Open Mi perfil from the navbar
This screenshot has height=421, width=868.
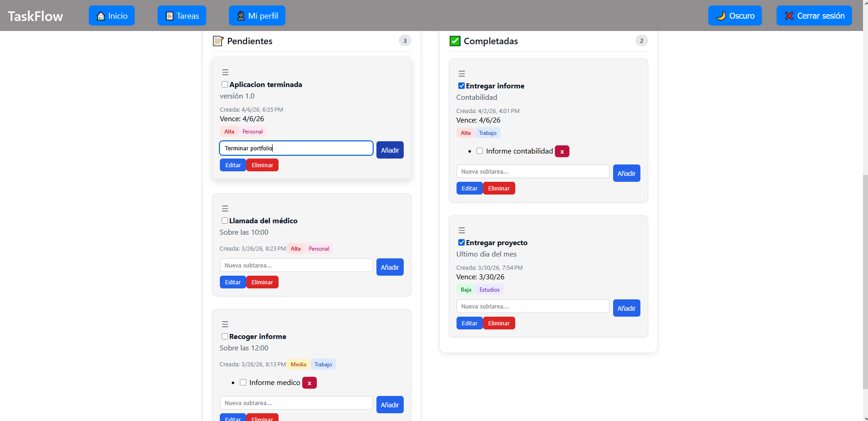257,16
